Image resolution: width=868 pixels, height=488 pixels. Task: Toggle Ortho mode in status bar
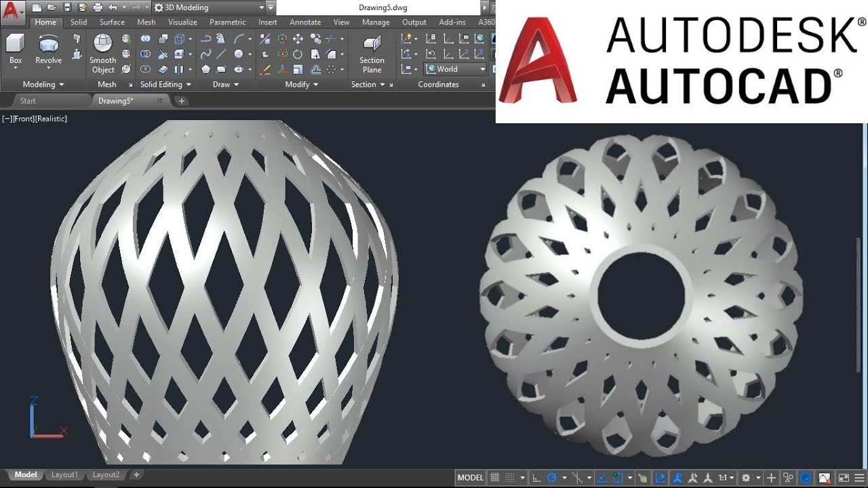pos(536,478)
